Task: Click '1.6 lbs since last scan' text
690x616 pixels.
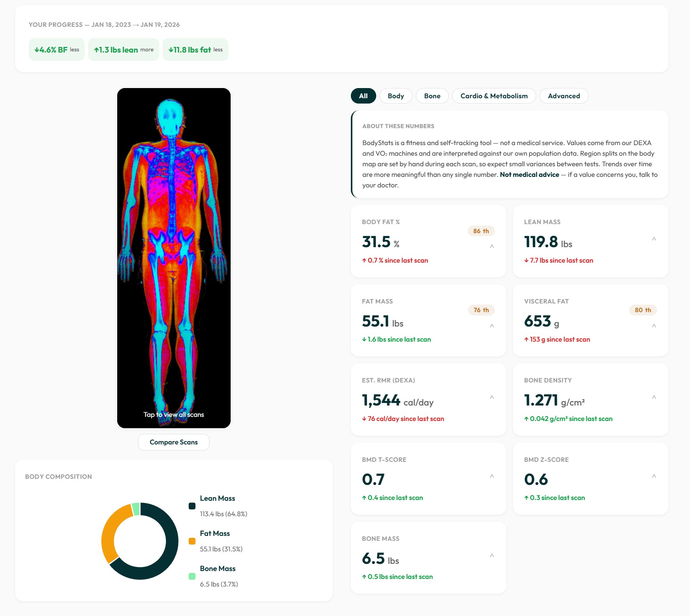Action: pyautogui.click(x=396, y=339)
